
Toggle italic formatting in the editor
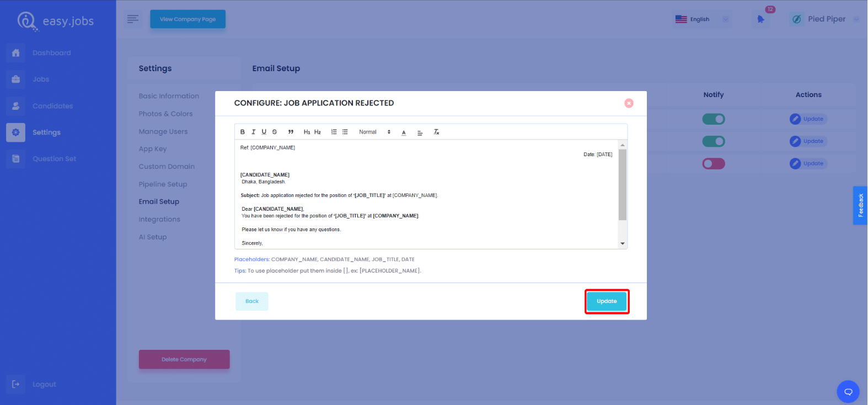253,132
